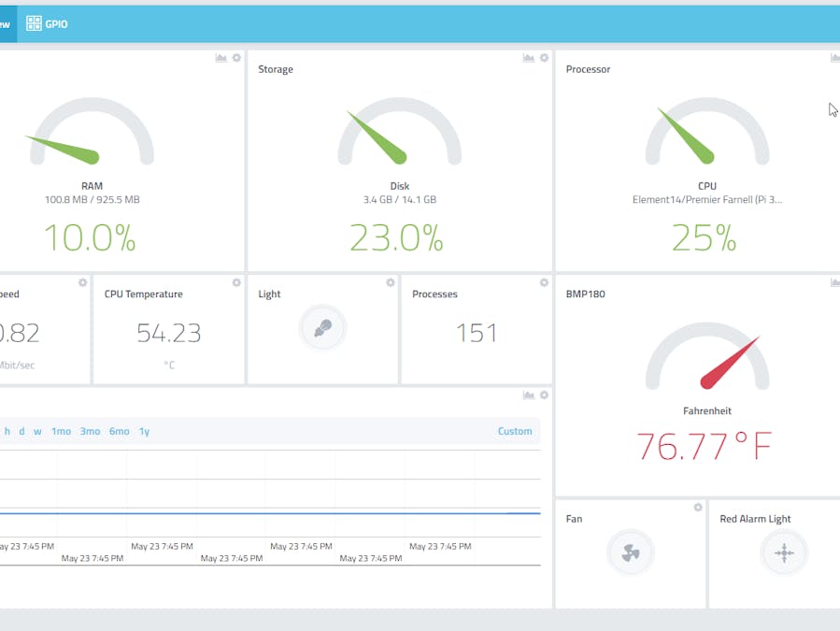Open settings gear on the Fan widget
Screen dimensions: 840x631
click(x=697, y=507)
